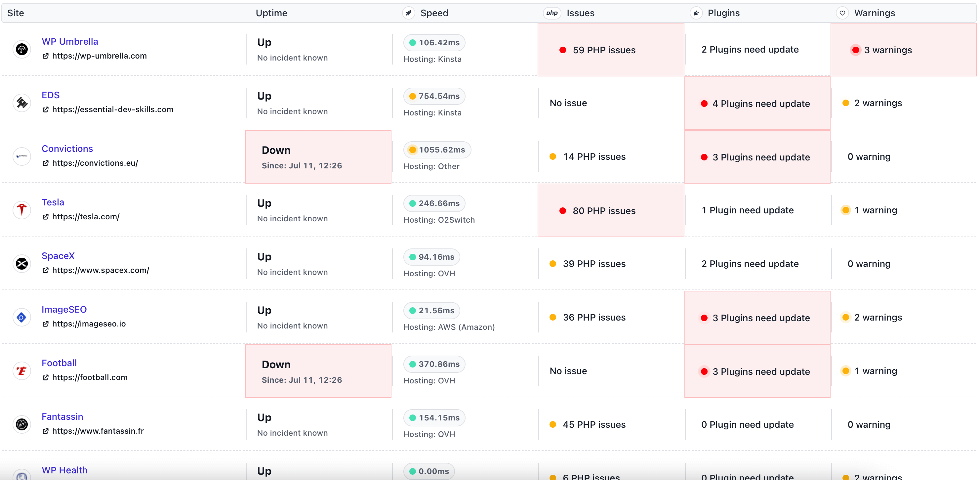Screen dimensions: 980x480
Task: Sort by the Issues column header
Action: (x=580, y=13)
